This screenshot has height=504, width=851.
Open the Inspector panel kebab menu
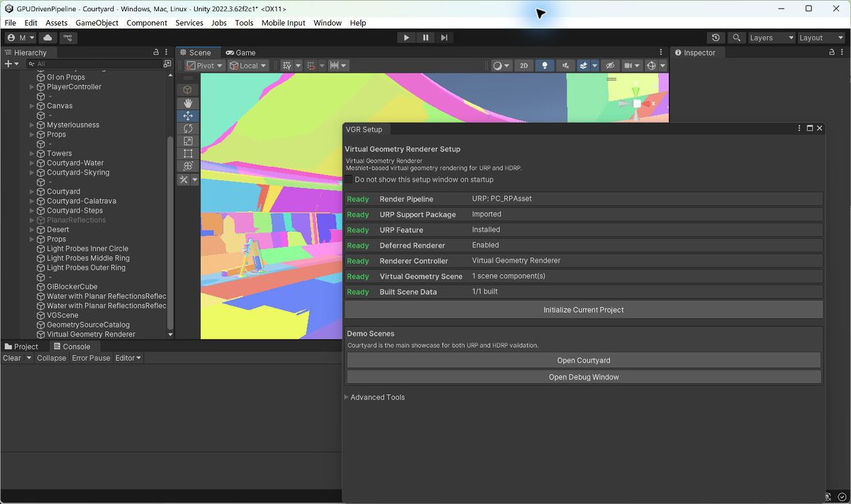pos(843,52)
